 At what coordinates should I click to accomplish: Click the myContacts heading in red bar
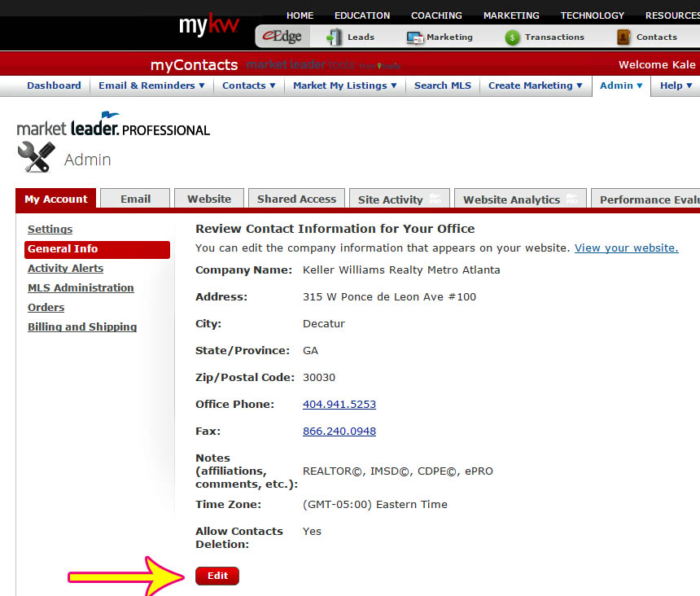[x=195, y=65]
